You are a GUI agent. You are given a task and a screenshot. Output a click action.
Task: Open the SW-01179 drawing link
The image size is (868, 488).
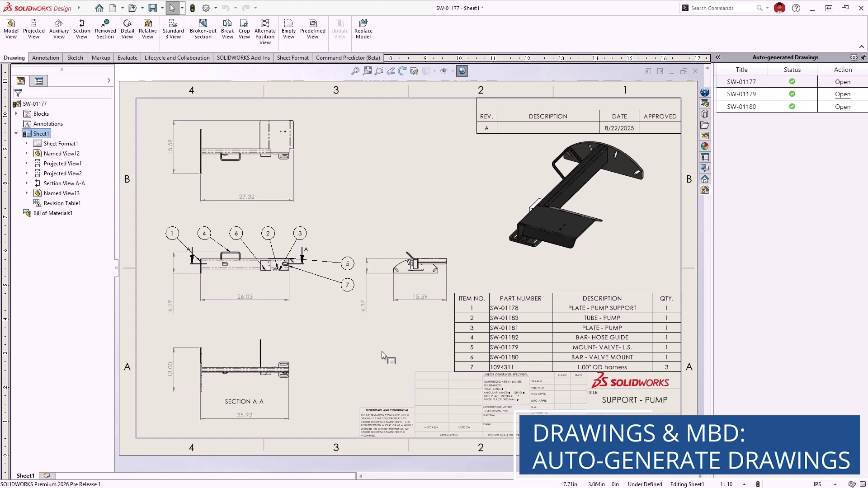[842, 94]
